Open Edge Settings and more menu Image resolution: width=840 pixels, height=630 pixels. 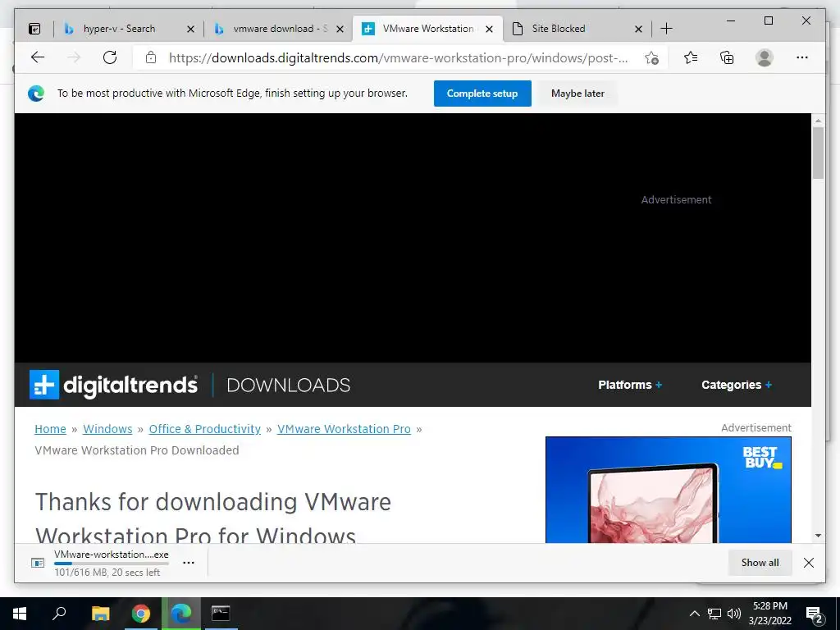click(802, 57)
